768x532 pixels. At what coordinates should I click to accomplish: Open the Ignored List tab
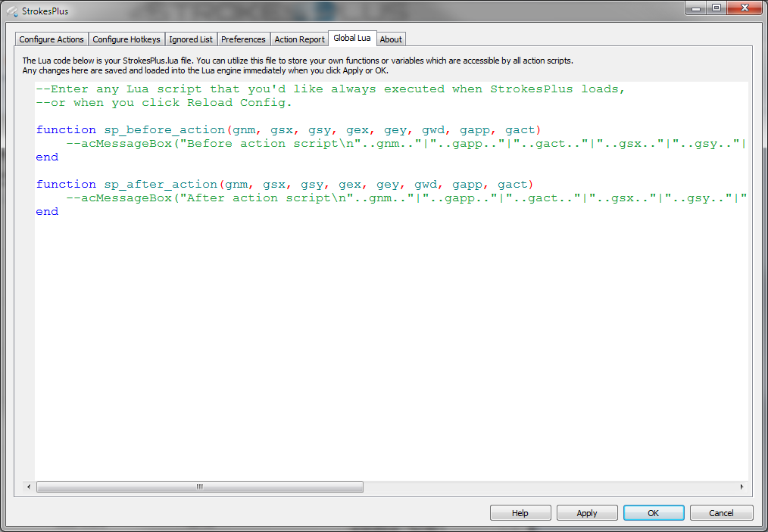[191, 39]
